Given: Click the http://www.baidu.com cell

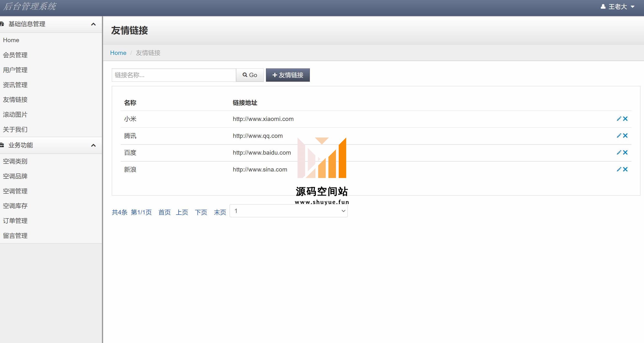Looking at the screenshot, I should [x=262, y=152].
